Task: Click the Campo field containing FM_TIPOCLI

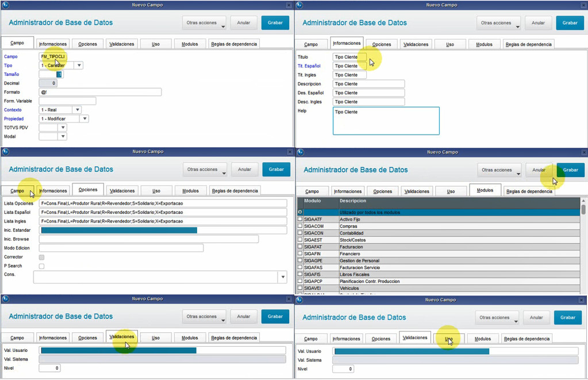Action: [53, 57]
